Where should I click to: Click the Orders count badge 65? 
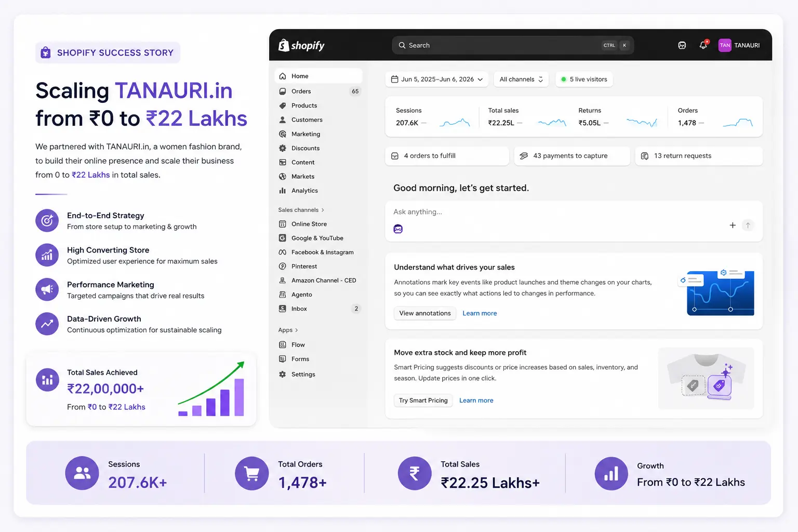click(x=355, y=91)
